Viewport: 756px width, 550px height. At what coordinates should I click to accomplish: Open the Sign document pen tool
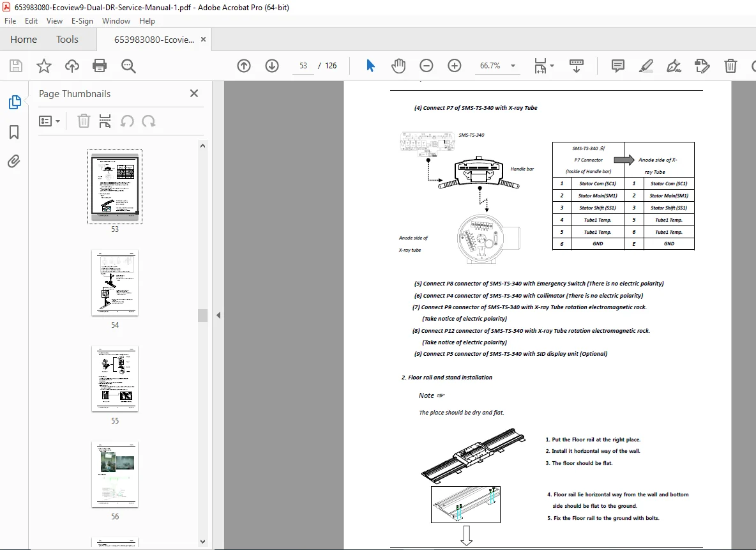[x=674, y=66]
